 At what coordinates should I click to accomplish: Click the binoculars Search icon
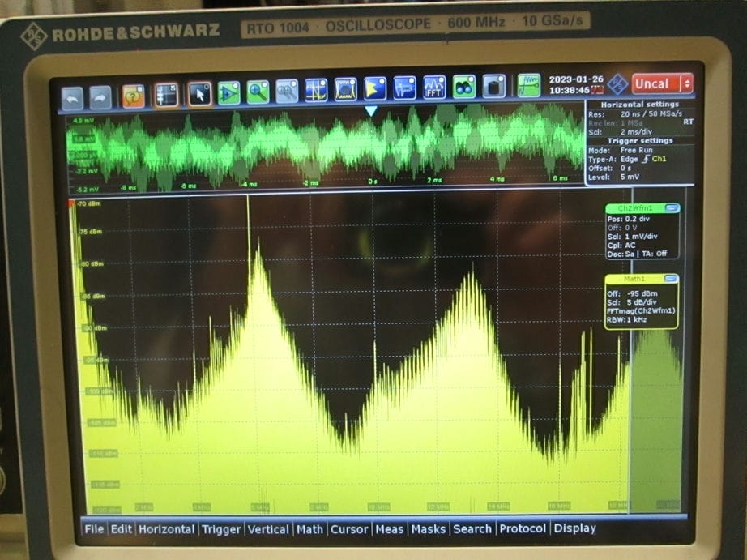tap(464, 86)
